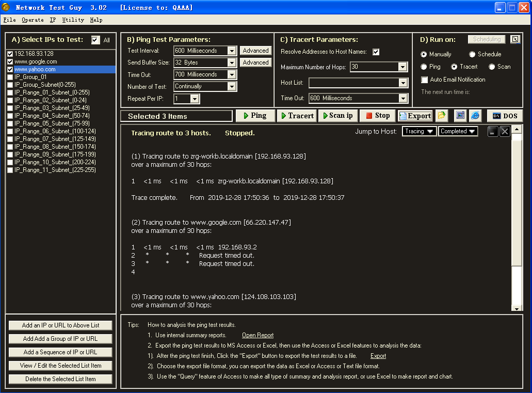Expand the Host List dropdown

point(402,83)
